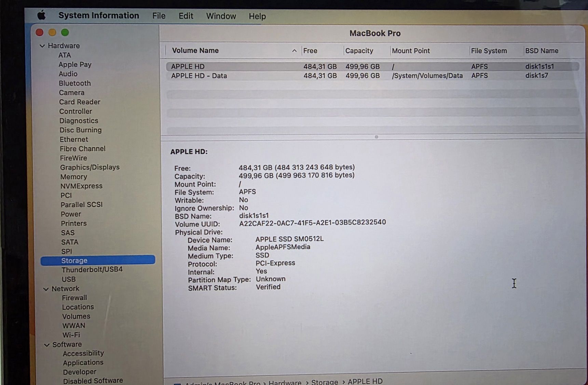
Task: Select Parallel SCSI in the sidebar
Action: (x=82, y=204)
